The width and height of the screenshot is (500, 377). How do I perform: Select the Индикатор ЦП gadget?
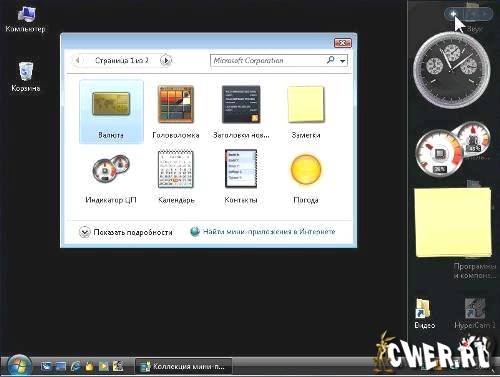(x=111, y=177)
